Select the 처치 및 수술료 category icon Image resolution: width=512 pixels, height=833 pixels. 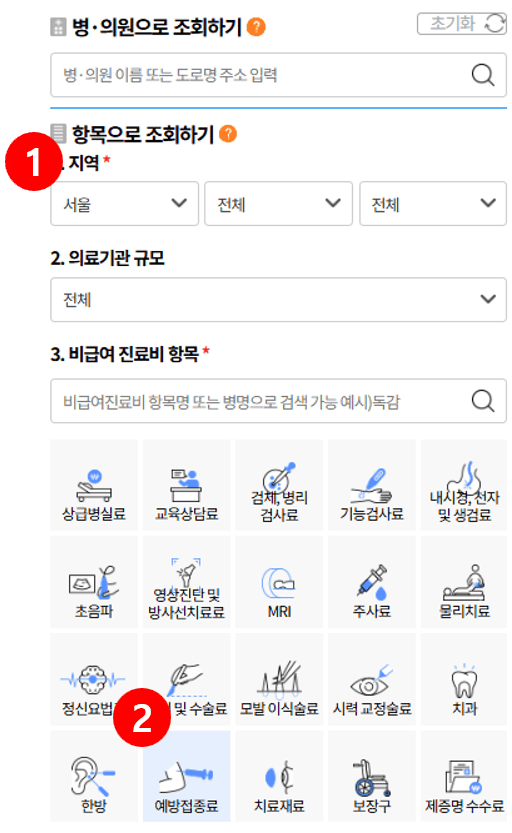[x=186, y=679]
